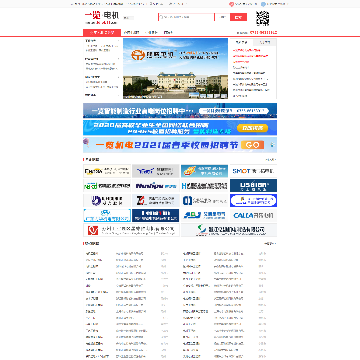360x360 pixels.
Task: Click the hotline phone number in navigation bar
Action: click(x=263, y=33)
